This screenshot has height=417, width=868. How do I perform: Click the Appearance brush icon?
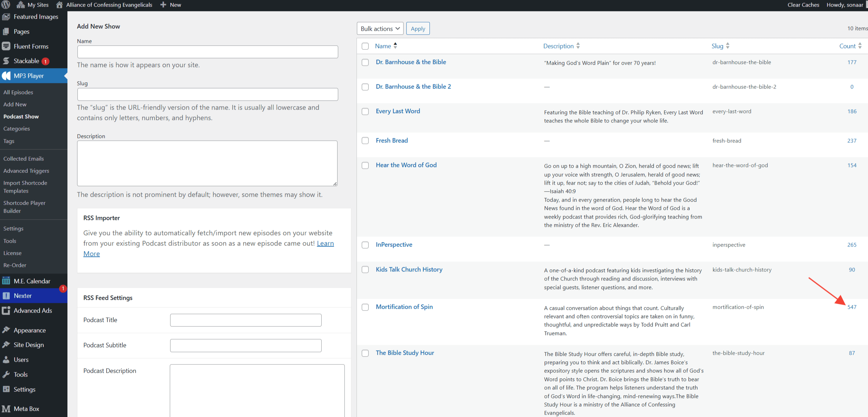point(6,330)
